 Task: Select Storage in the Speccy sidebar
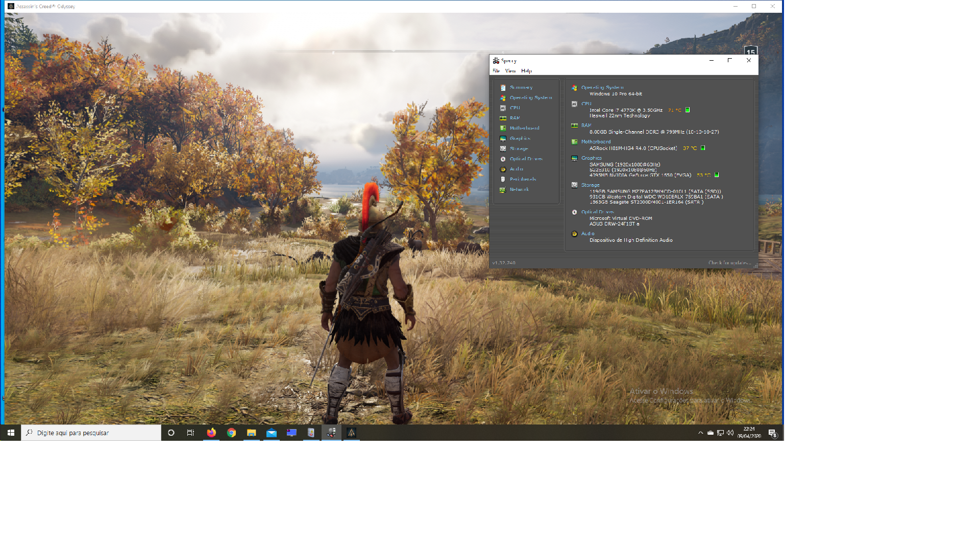point(519,148)
